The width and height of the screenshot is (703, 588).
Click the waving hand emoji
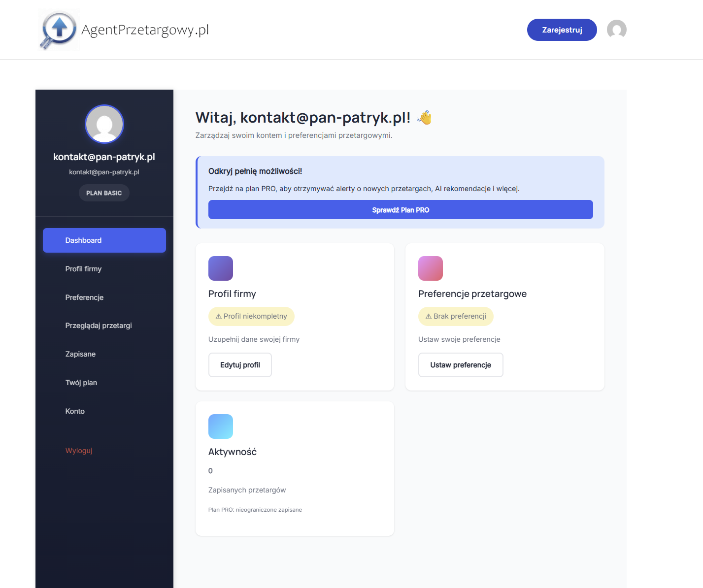pos(424,118)
